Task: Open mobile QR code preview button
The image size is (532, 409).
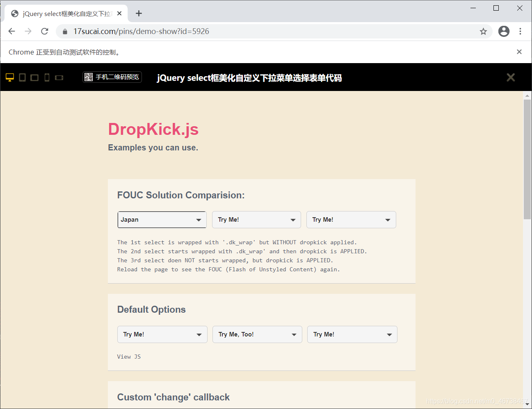Action: (112, 77)
